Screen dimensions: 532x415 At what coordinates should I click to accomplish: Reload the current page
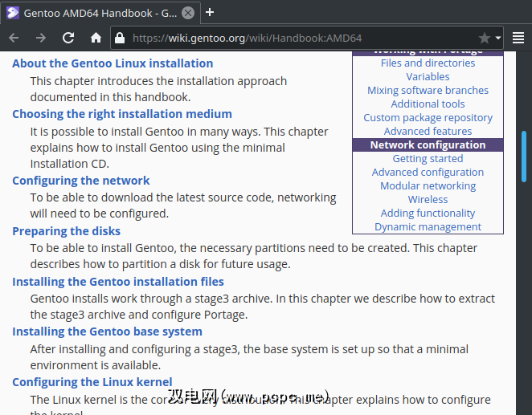[68, 38]
